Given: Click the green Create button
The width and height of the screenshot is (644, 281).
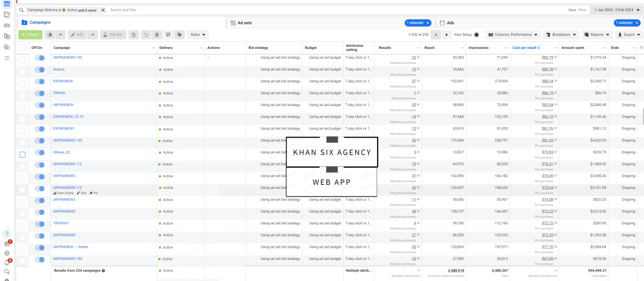Looking at the screenshot, I should (30, 35).
